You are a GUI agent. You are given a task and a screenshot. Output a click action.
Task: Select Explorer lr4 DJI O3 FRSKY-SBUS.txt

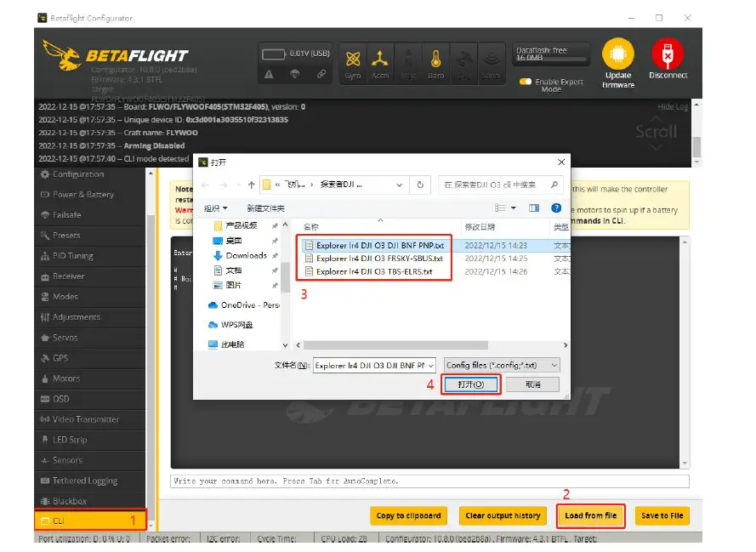click(379, 259)
